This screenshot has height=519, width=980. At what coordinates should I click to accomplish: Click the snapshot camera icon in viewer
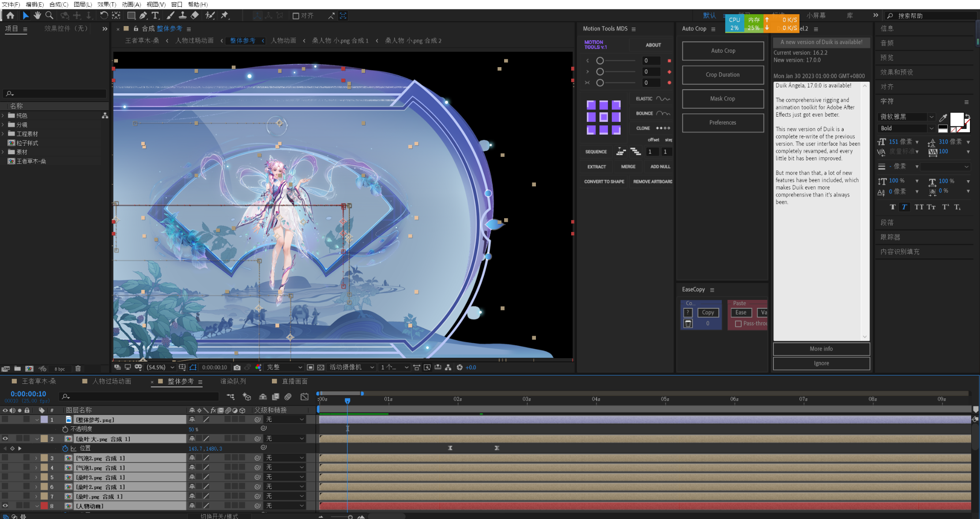click(237, 367)
